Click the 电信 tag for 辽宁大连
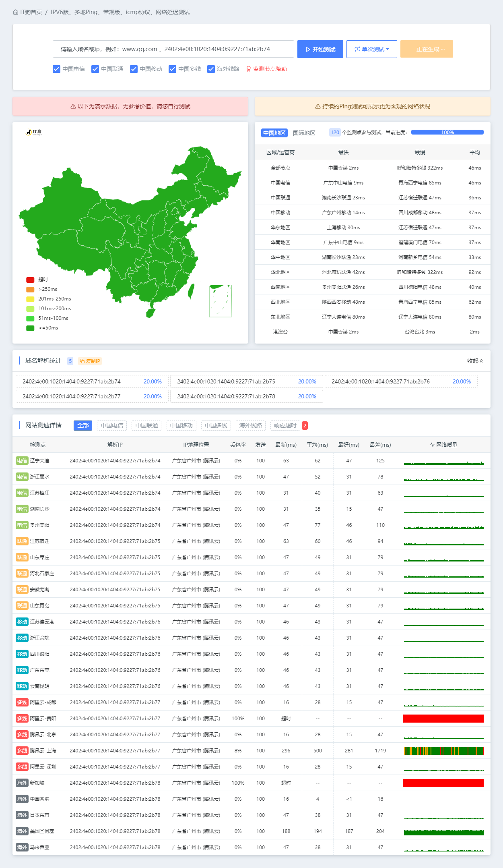The height and width of the screenshot is (868, 503). [22, 461]
